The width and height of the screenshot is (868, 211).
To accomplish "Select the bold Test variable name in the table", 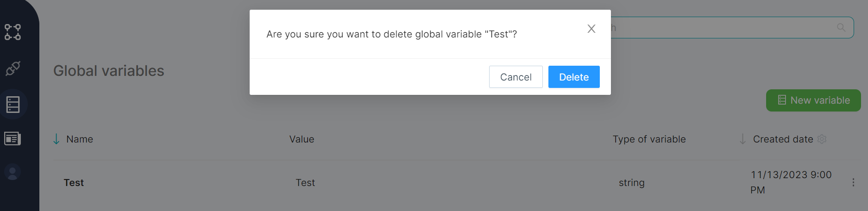I will pos(74,183).
